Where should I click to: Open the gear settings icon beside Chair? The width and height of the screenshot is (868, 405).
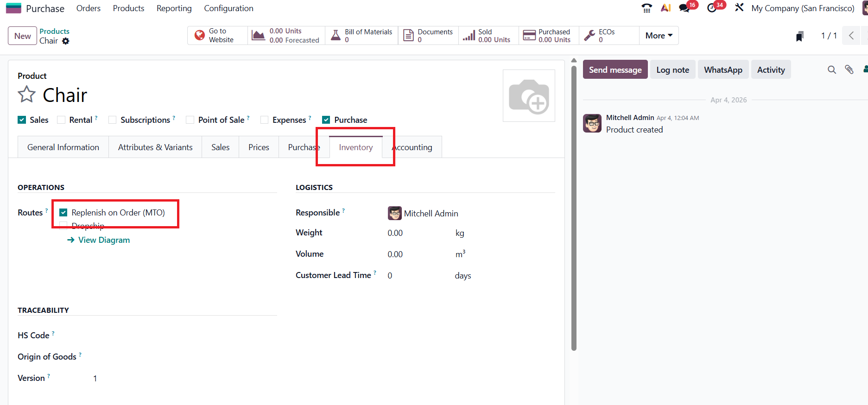click(x=66, y=41)
